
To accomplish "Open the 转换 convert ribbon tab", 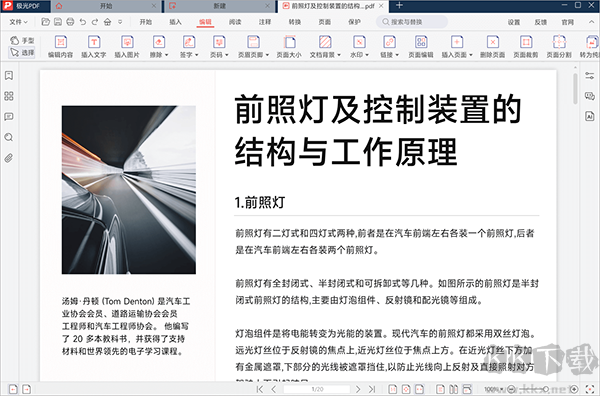I will point(295,22).
